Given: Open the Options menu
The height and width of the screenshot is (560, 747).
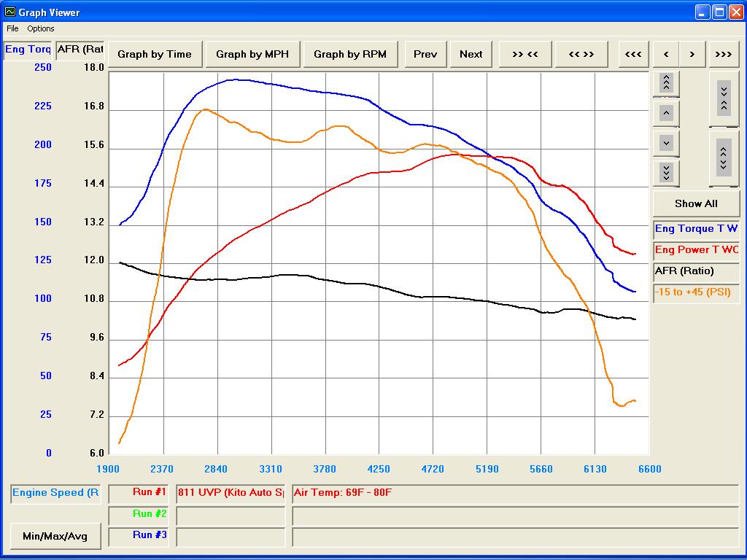Looking at the screenshot, I should pyautogui.click(x=41, y=28).
